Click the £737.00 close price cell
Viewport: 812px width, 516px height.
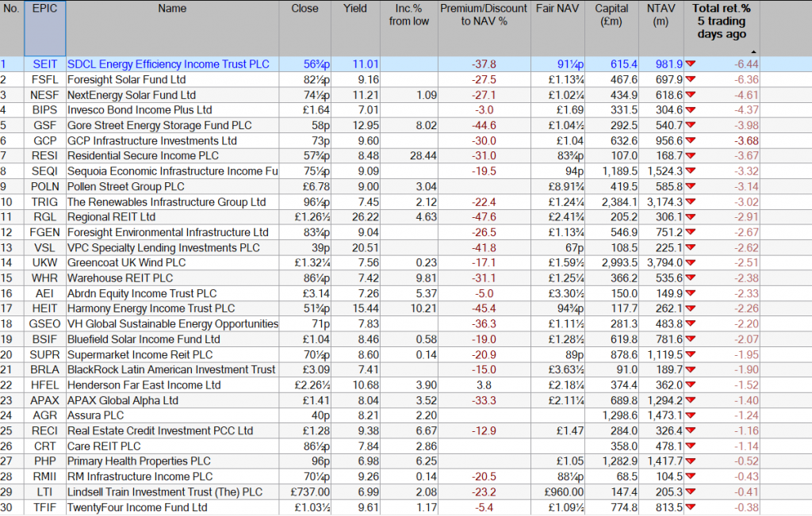305,492
